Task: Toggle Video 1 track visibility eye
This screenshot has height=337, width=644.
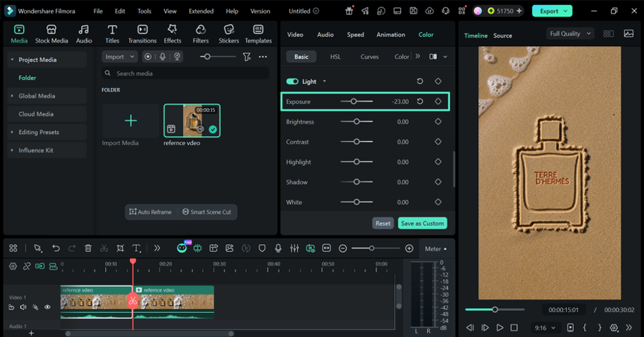Action: click(47, 307)
